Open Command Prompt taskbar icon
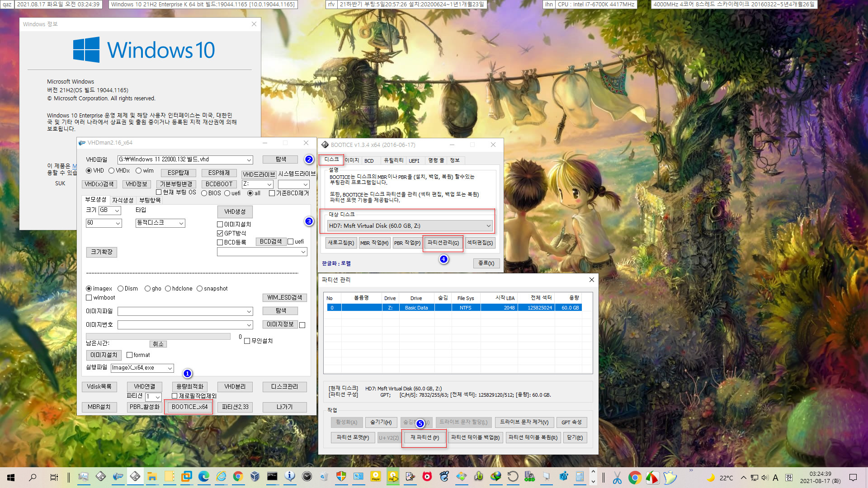868x488 pixels. 272,477
